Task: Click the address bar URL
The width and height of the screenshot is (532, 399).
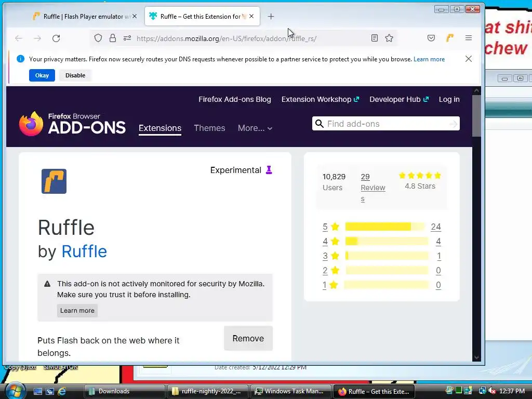Action: [x=227, y=38]
